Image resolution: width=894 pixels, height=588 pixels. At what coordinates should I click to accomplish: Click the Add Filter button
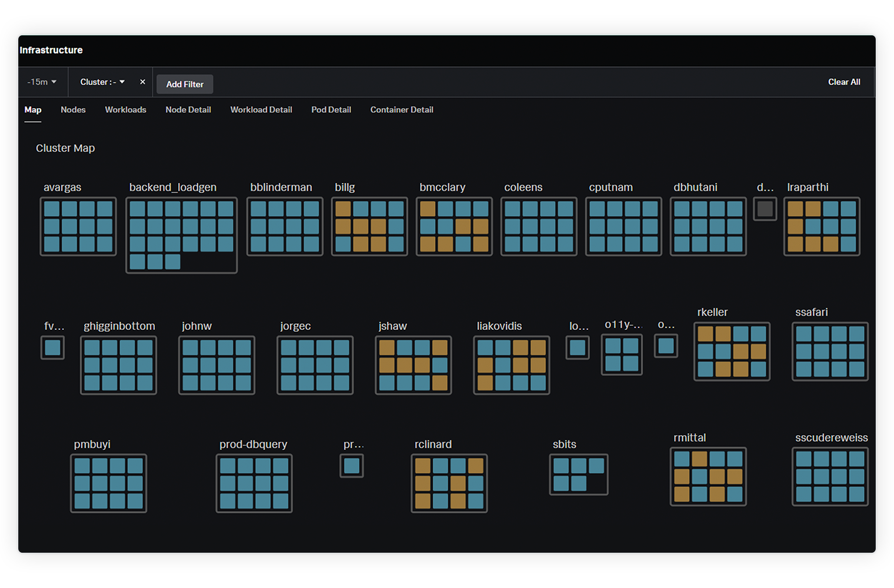coord(185,84)
